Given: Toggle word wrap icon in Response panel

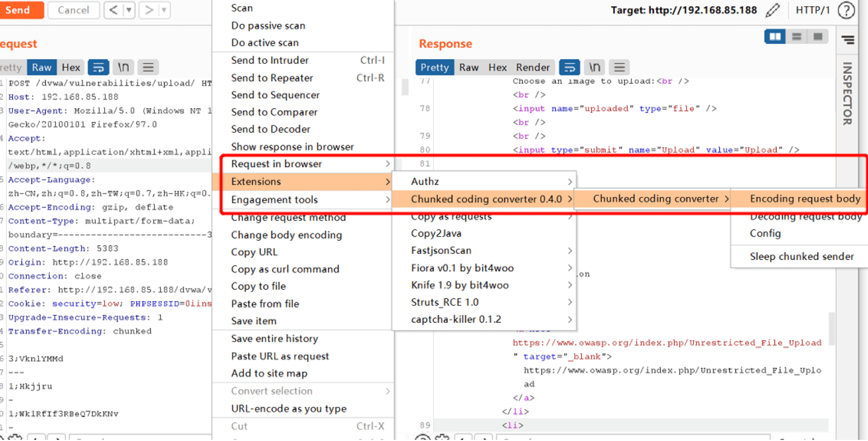Looking at the screenshot, I should coord(569,67).
